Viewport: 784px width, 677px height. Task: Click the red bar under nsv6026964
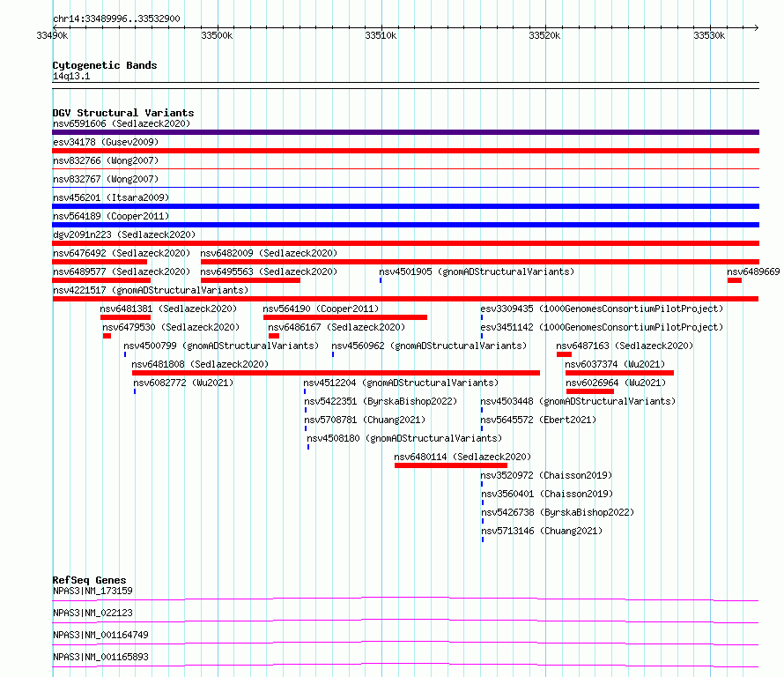click(590, 391)
